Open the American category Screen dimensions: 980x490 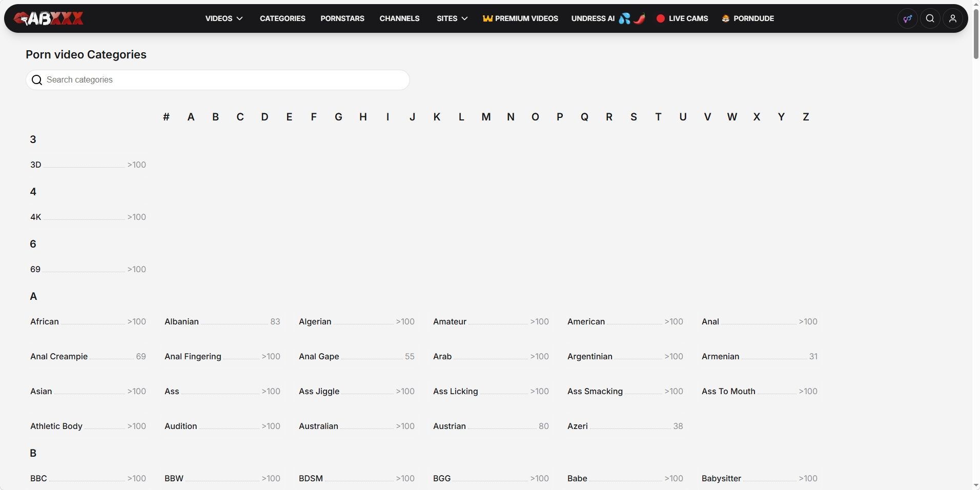coord(625,321)
